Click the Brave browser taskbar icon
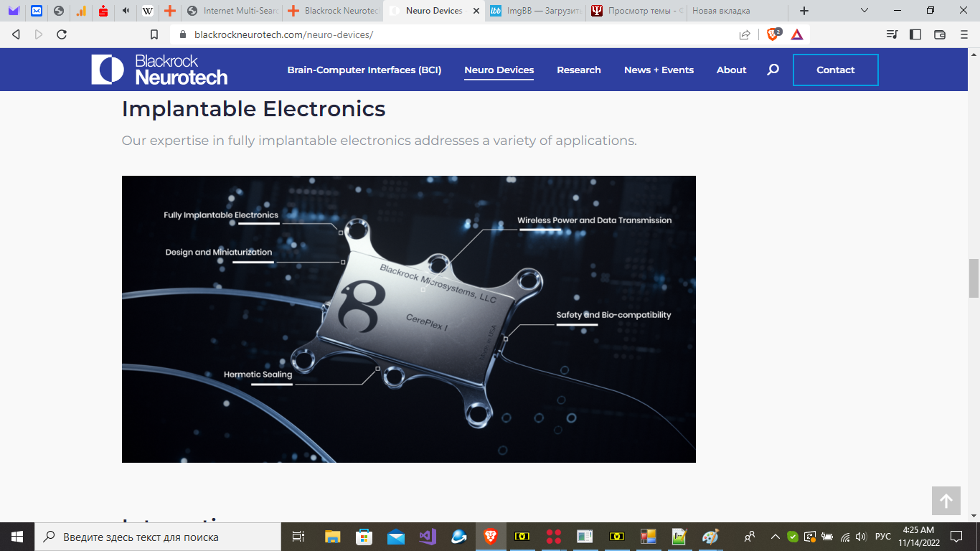980x551 pixels. coord(491,537)
